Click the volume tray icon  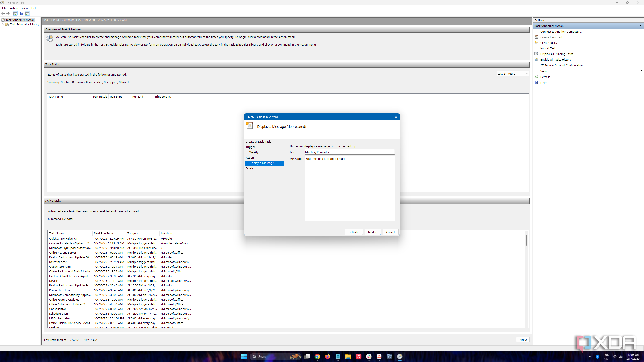click(x=620, y=357)
